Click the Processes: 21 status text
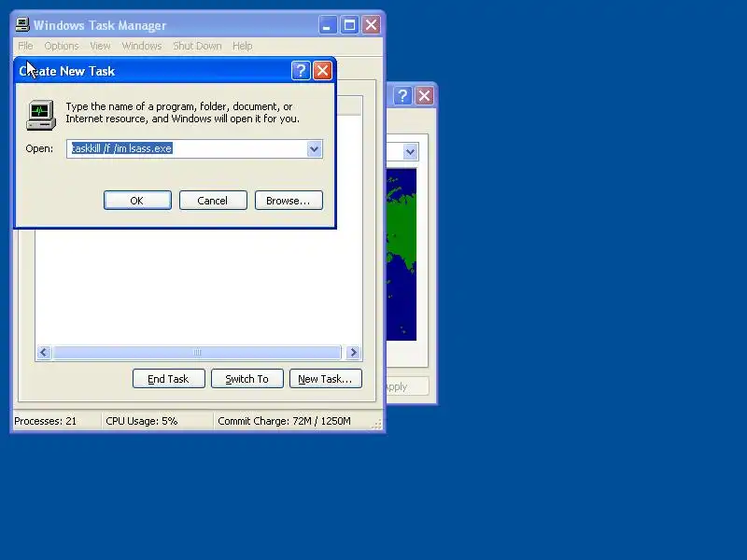Image resolution: width=747 pixels, height=560 pixels. [x=45, y=421]
